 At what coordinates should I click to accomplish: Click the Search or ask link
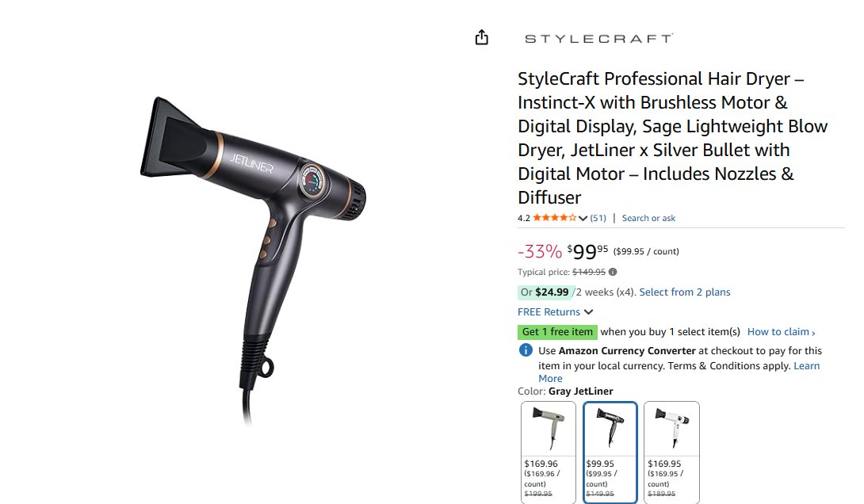tap(648, 218)
